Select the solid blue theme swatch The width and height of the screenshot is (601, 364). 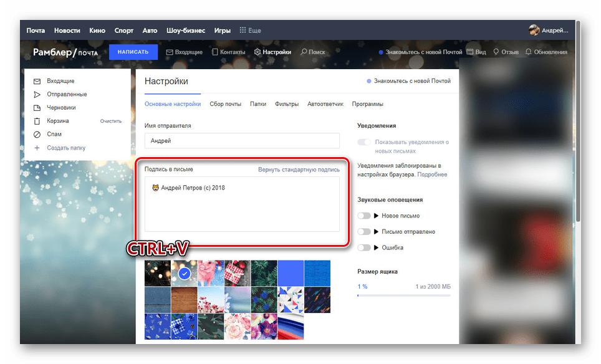(x=290, y=273)
